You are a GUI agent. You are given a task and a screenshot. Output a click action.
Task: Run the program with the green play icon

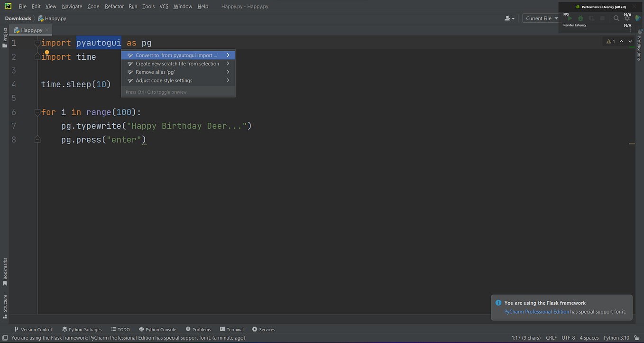pos(570,18)
